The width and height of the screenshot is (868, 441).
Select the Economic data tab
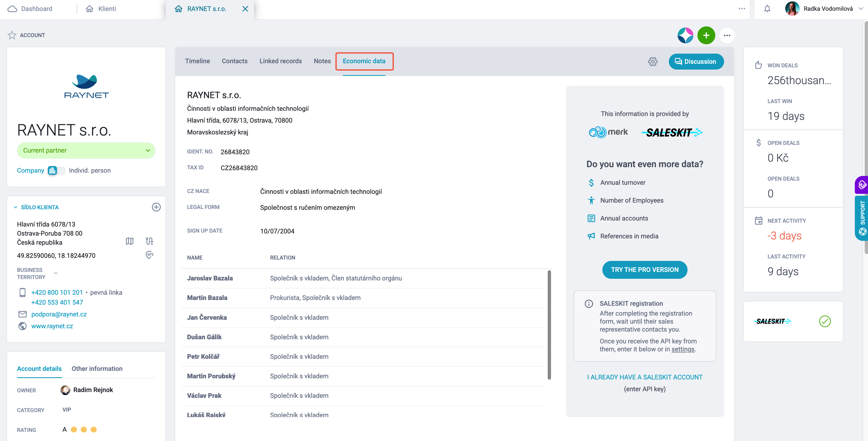[x=364, y=61]
